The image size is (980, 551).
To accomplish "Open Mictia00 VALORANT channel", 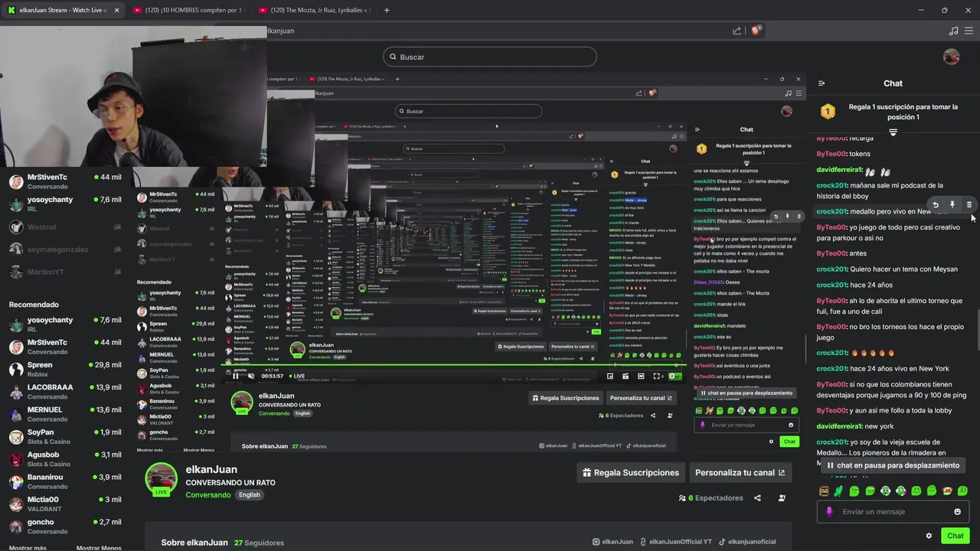I will coord(66,504).
